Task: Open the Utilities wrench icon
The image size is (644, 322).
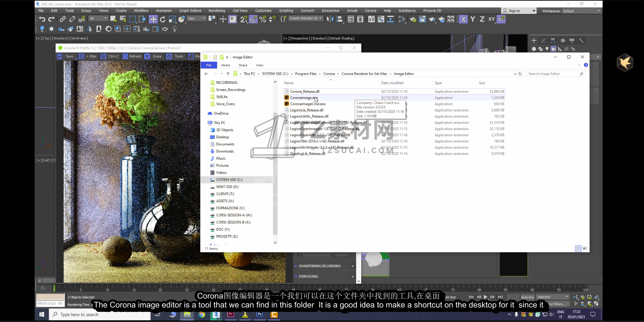Action: pos(581,40)
